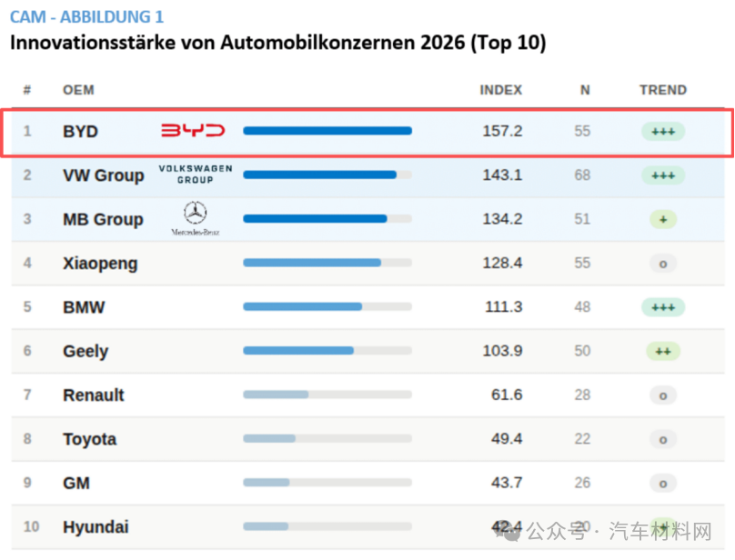Click the OEM column header
The width and height of the screenshot is (735, 560).
pyautogui.click(x=78, y=90)
